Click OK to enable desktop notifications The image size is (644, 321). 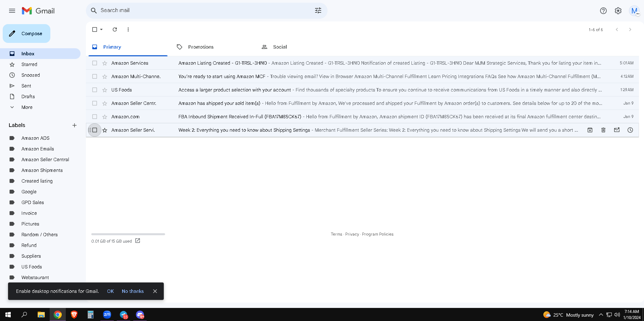coord(110,291)
